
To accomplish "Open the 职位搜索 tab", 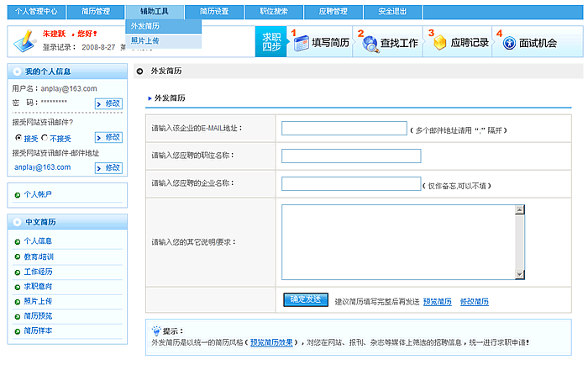I will [275, 11].
